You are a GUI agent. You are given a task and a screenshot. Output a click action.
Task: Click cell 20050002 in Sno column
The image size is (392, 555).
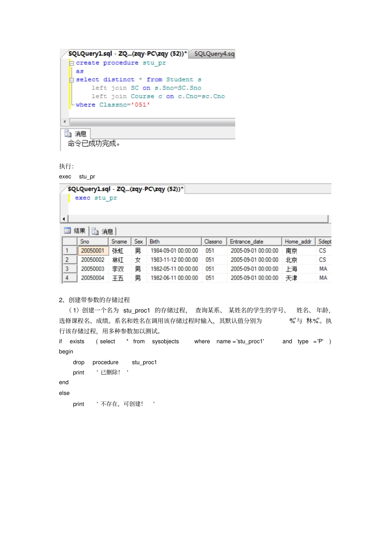click(x=93, y=260)
